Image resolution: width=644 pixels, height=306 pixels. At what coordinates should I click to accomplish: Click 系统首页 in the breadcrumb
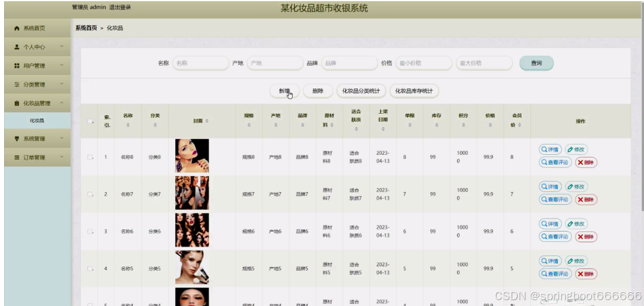[86, 28]
